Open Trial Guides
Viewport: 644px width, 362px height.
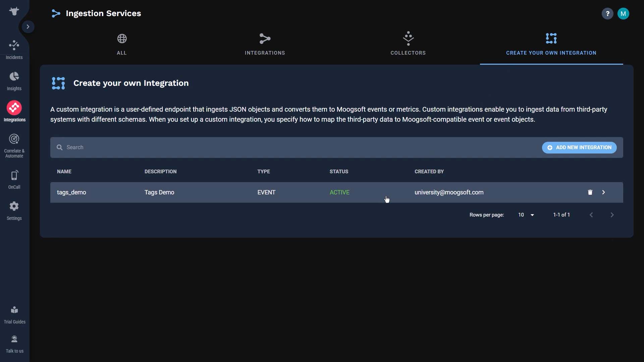pyautogui.click(x=14, y=315)
